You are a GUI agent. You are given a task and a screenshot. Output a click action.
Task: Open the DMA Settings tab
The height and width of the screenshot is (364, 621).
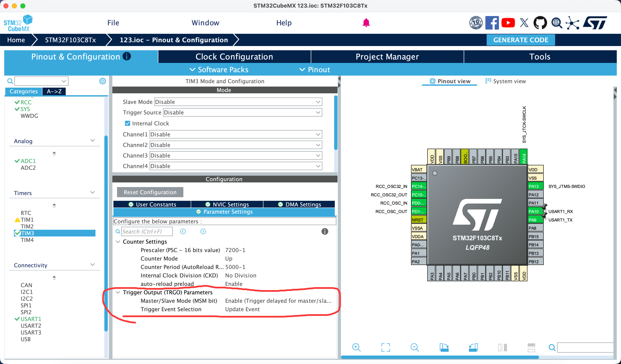(x=299, y=204)
